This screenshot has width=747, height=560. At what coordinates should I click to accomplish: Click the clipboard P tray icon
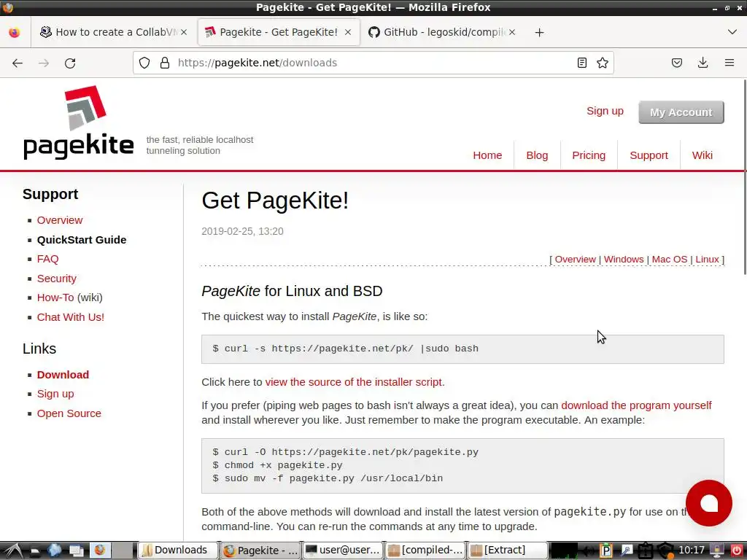tap(606, 551)
